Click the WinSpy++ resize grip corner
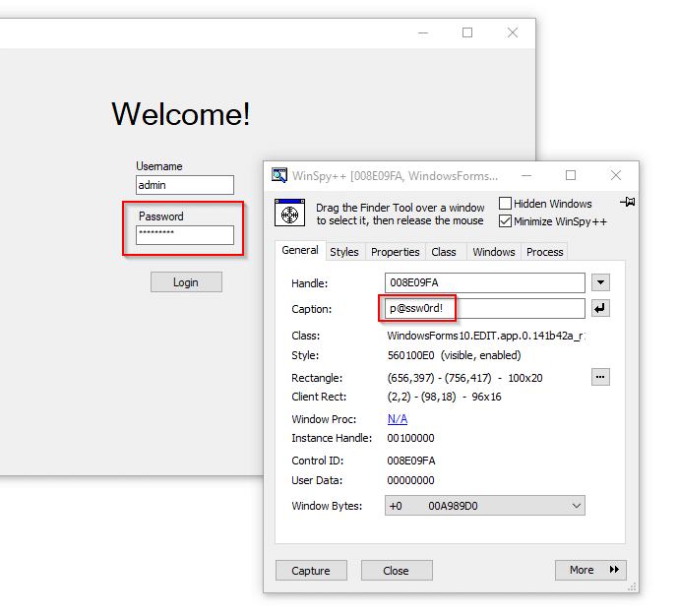The width and height of the screenshot is (678, 616). click(x=632, y=586)
